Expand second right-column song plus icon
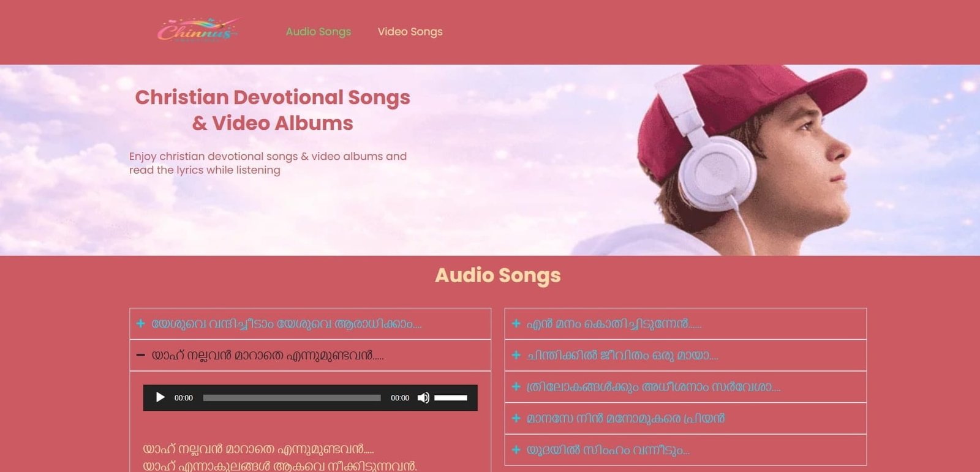 pos(516,355)
